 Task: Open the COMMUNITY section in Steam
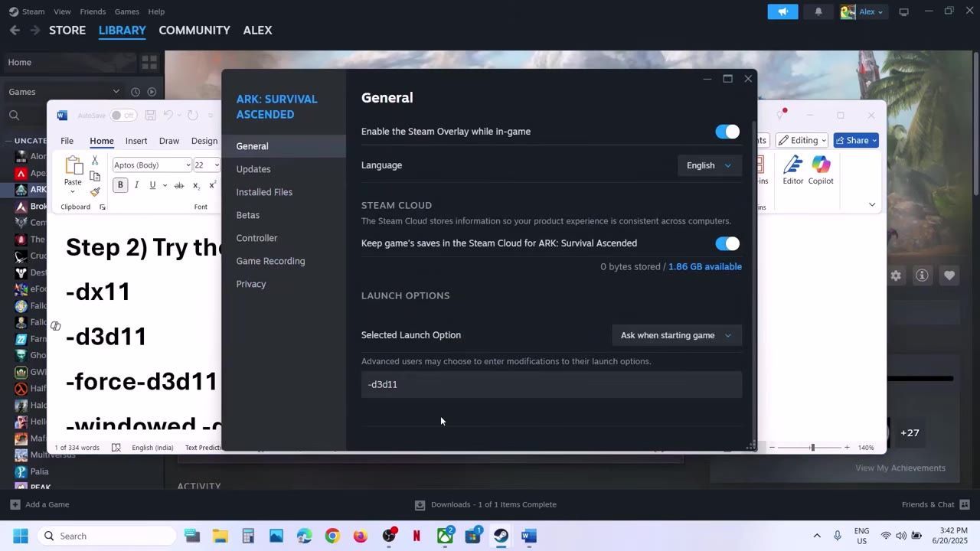(194, 30)
